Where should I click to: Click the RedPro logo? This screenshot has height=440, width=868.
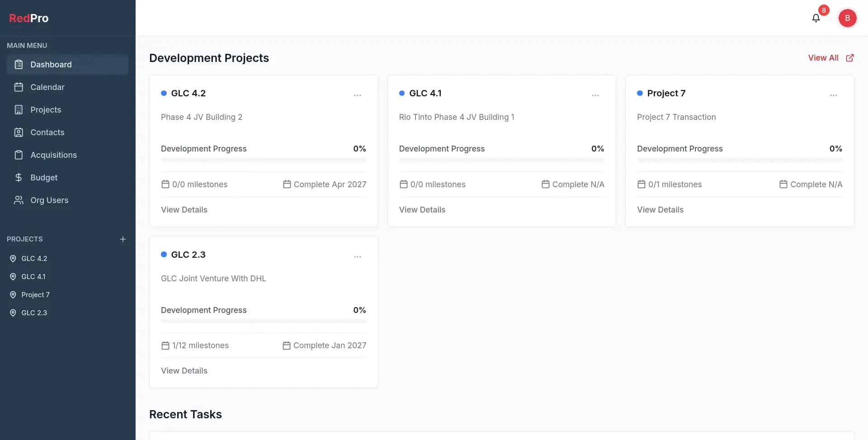click(29, 18)
